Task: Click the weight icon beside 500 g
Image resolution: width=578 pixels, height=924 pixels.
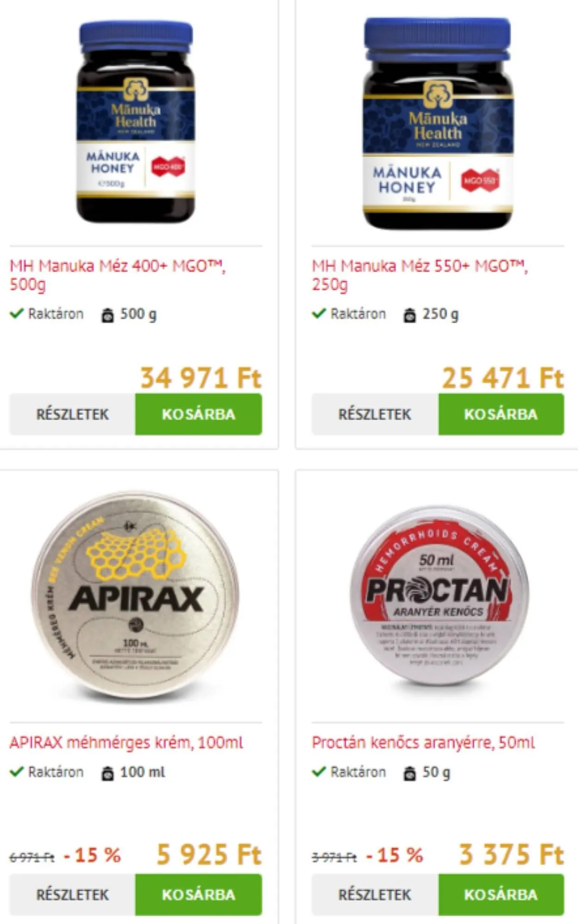Action: (x=108, y=315)
